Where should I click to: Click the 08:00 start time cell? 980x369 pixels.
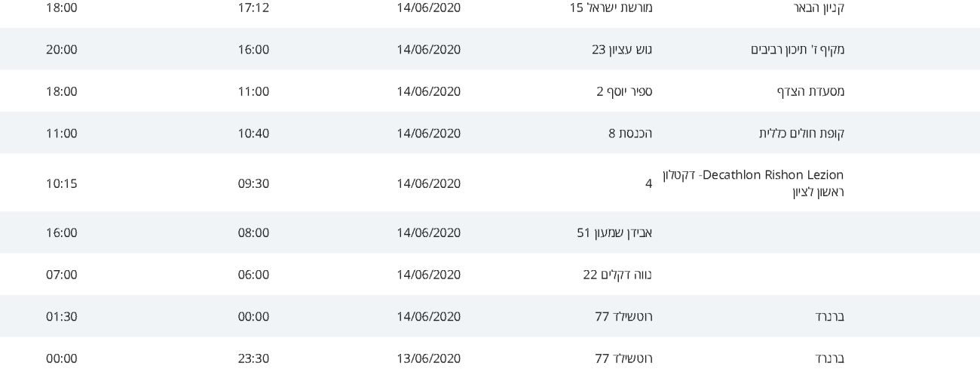[253, 232]
